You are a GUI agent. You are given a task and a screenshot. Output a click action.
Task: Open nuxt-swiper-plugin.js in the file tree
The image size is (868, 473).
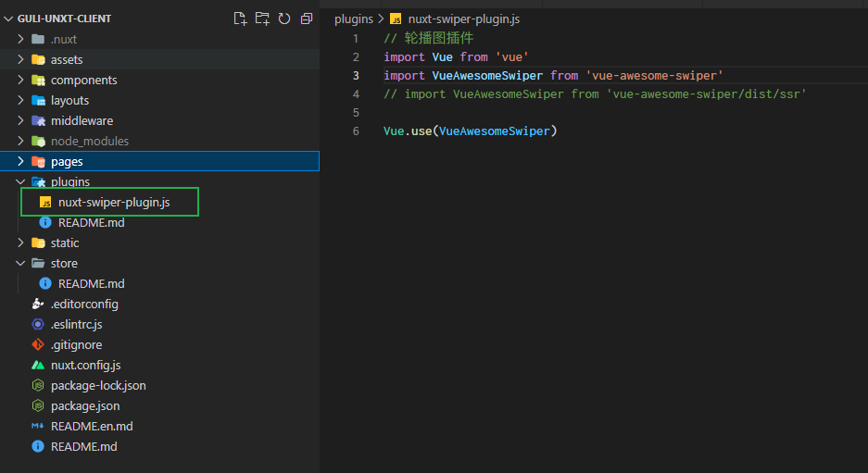[x=114, y=202]
